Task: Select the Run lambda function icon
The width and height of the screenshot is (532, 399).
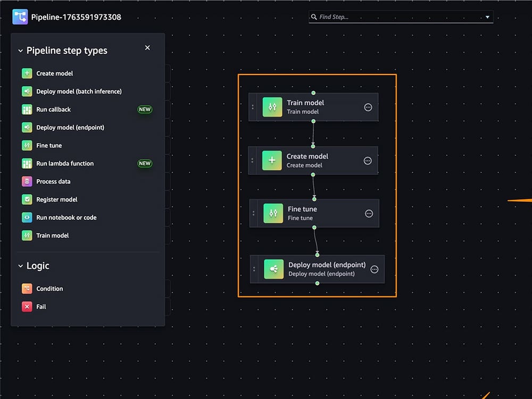Action: 27,163
